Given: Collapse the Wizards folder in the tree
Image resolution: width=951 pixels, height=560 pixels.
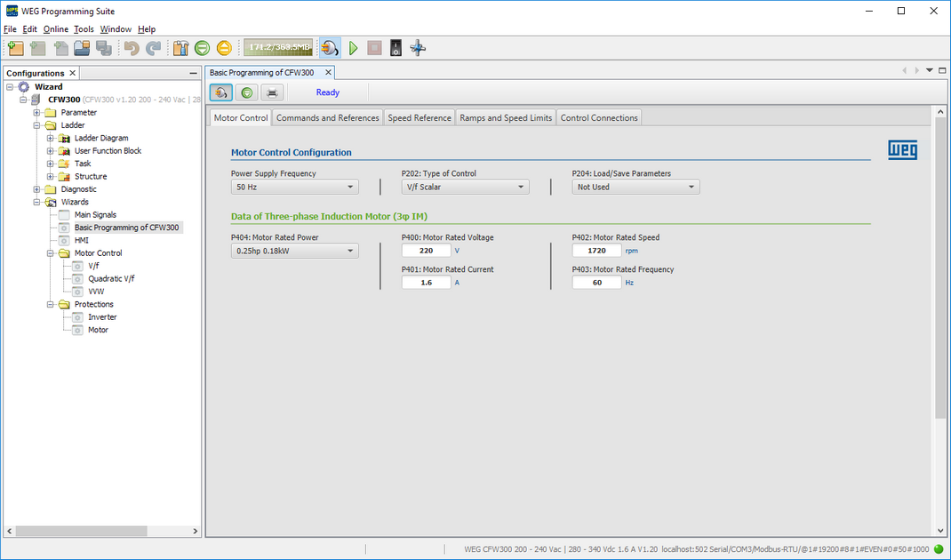Looking at the screenshot, I should 36,202.
